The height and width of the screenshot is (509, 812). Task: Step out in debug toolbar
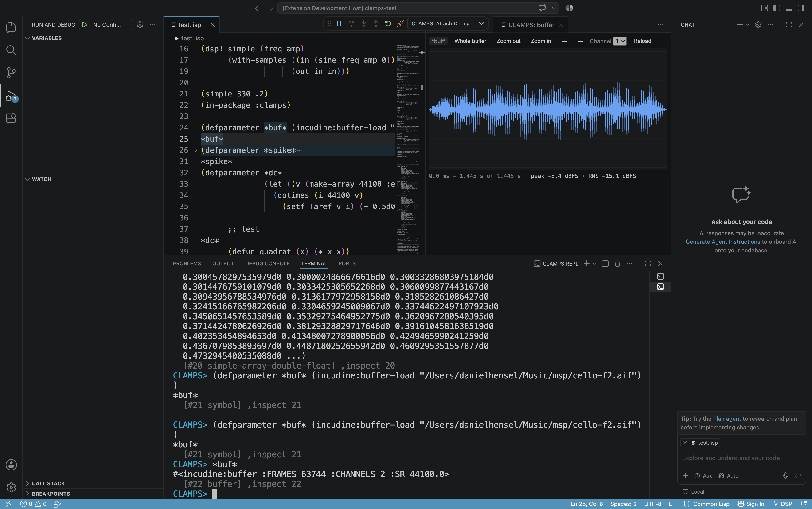point(375,23)
